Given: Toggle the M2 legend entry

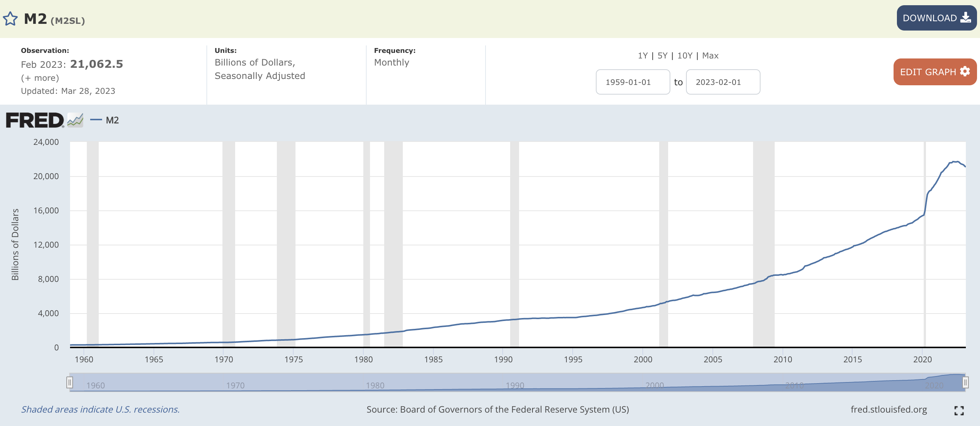Looking at the screenshot, I should click(x=105, y=120).
